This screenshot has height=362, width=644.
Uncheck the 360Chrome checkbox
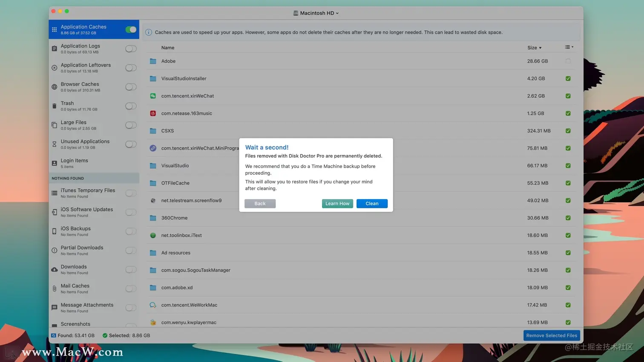568,218
